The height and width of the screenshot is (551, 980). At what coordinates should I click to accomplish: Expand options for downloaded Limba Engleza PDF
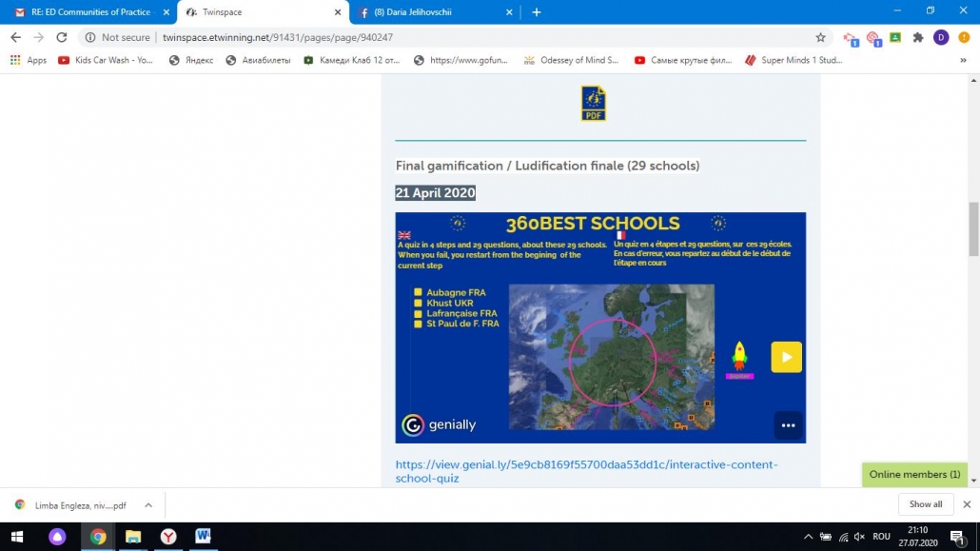pyautogui.click(x=148, y=505)
